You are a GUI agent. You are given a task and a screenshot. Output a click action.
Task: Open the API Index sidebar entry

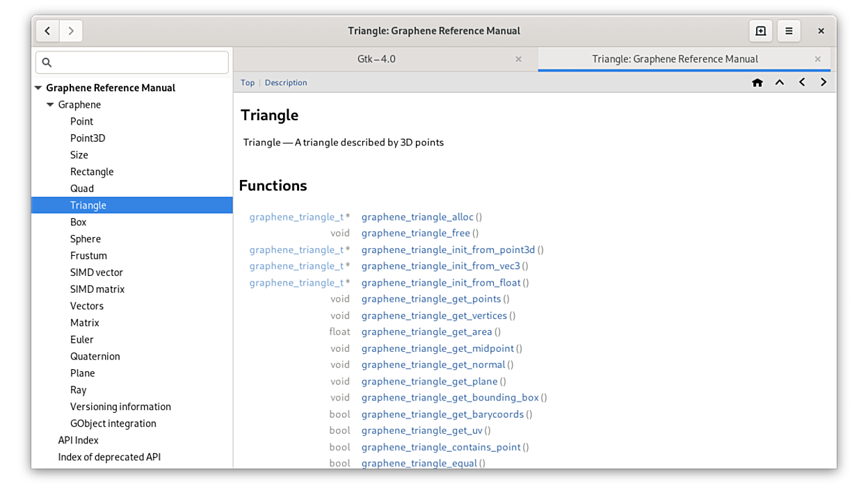click(x=78, y=440)
